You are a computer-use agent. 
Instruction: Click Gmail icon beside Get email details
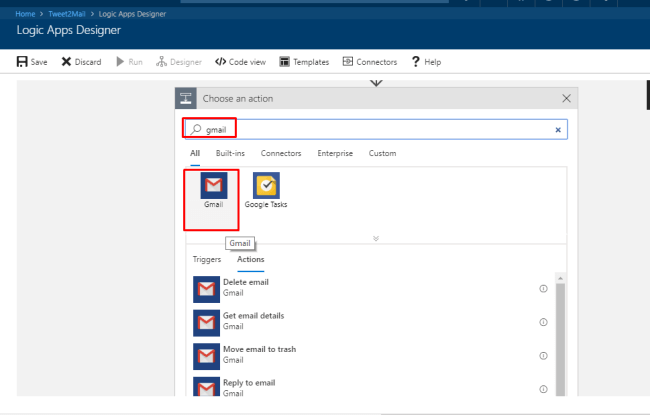(206, 323)
